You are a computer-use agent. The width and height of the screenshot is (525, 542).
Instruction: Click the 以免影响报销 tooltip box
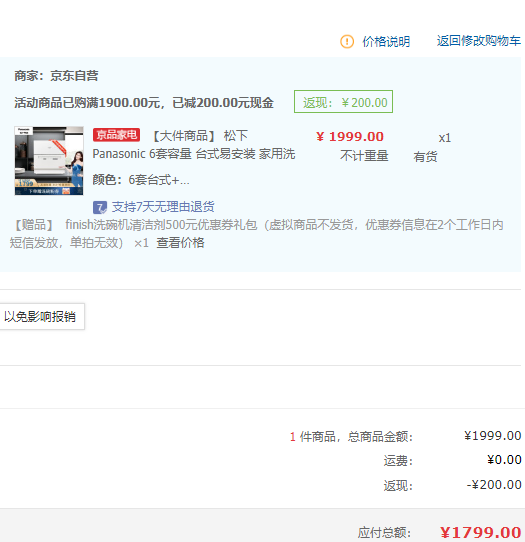(x=41, y=317)
